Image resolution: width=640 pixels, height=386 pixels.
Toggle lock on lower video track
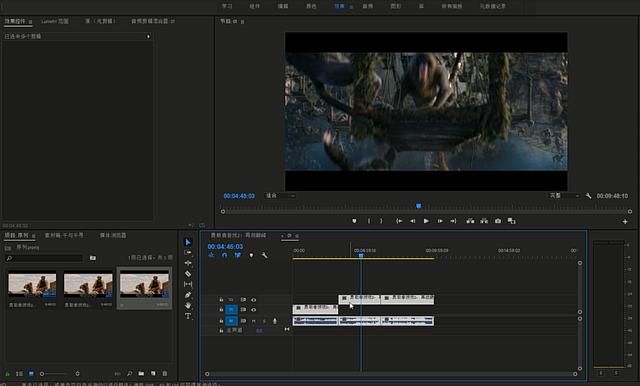point(221,310)
